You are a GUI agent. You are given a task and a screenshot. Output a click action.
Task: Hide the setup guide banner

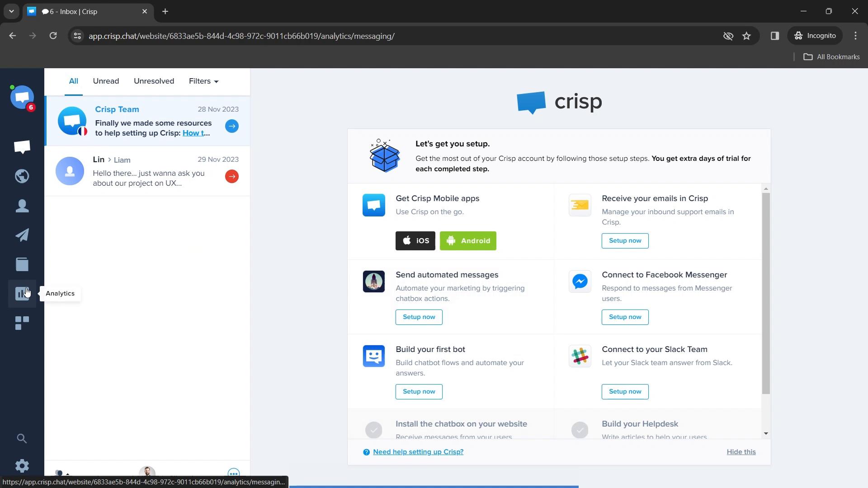[741, 452]
